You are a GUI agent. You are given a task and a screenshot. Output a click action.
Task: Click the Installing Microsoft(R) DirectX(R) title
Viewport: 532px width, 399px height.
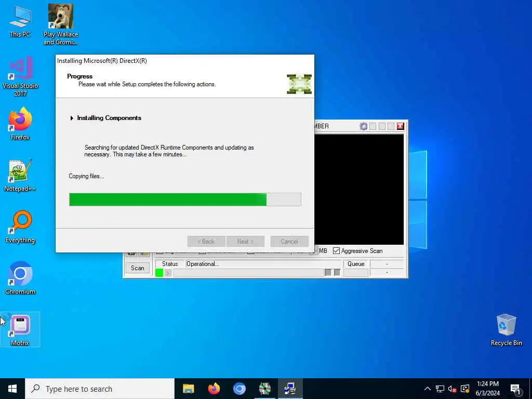click(x=102, y=61)
